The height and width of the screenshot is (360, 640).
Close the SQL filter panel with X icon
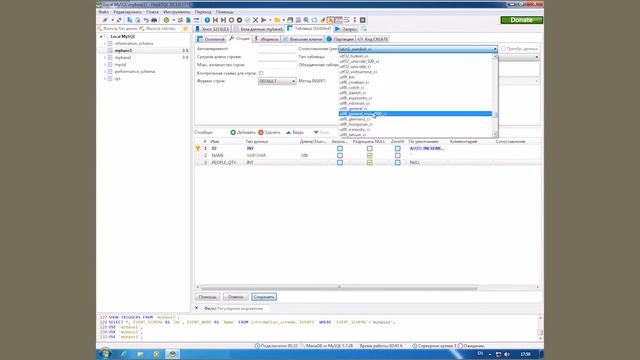tap(196, 308)
